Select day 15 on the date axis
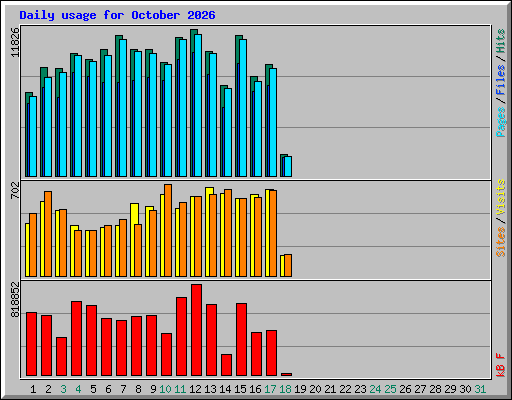Image resolution: width=512 pixels, height=400 pixels. pos(240,389)
